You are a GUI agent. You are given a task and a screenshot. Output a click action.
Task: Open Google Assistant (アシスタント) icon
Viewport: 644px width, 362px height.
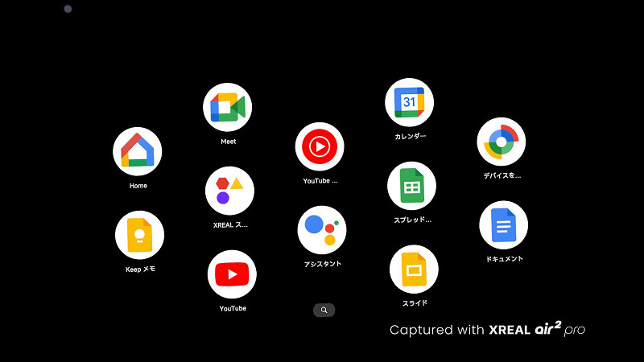[322, 230]
